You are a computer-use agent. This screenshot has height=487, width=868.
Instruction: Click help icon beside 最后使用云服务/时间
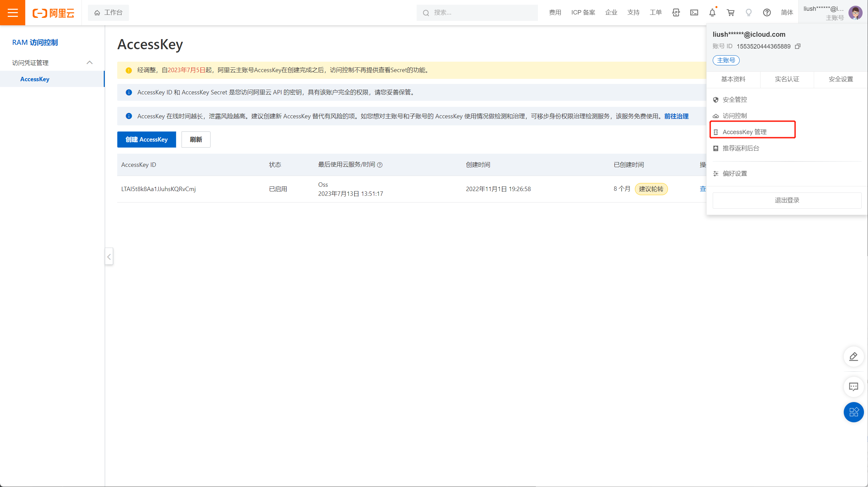point(380,165)
